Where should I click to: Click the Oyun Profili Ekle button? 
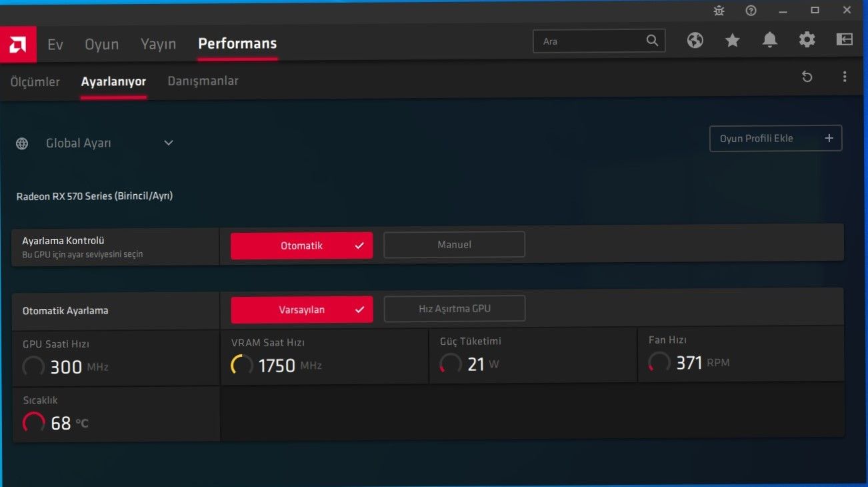pyautogui.click(x=776, y=138)
